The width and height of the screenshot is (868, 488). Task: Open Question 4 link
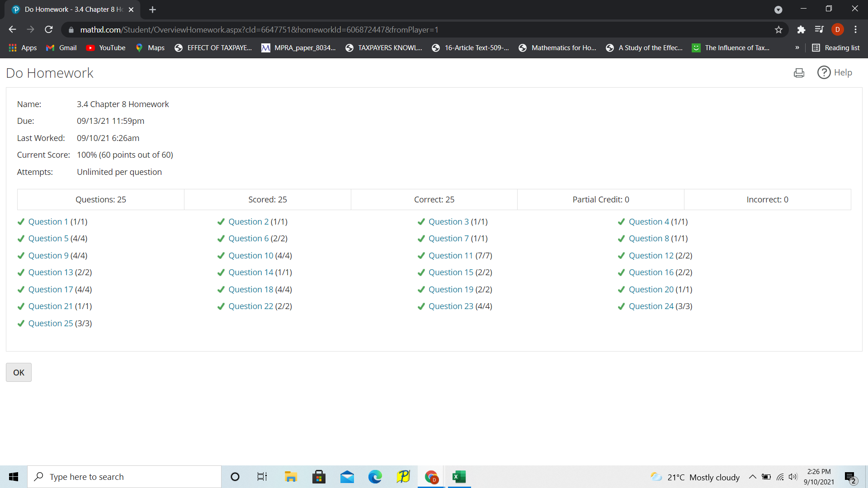pos(649,222)
